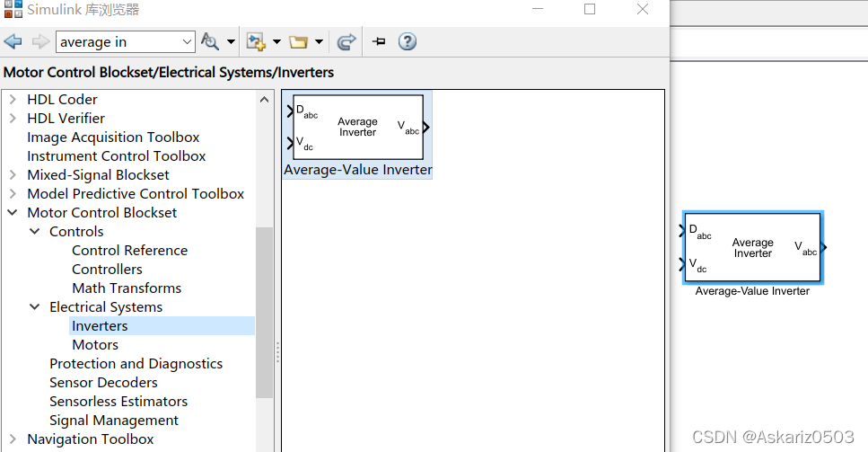Click Model Predictive Control Toolbox label
868x452 pixels.
(136, 194)
